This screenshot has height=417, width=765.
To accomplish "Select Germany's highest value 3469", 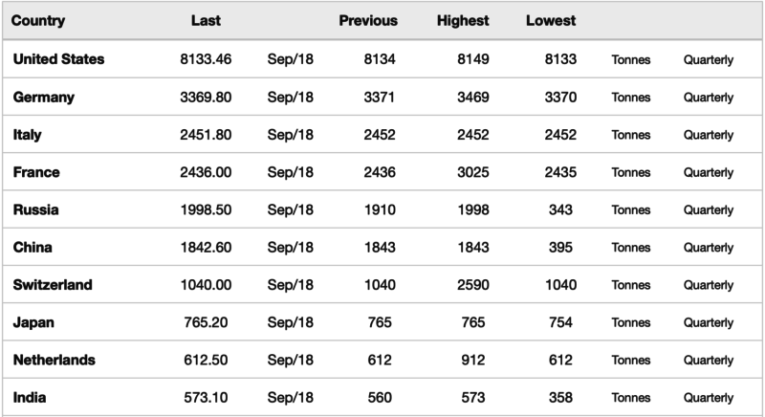I will pos(471,98).
